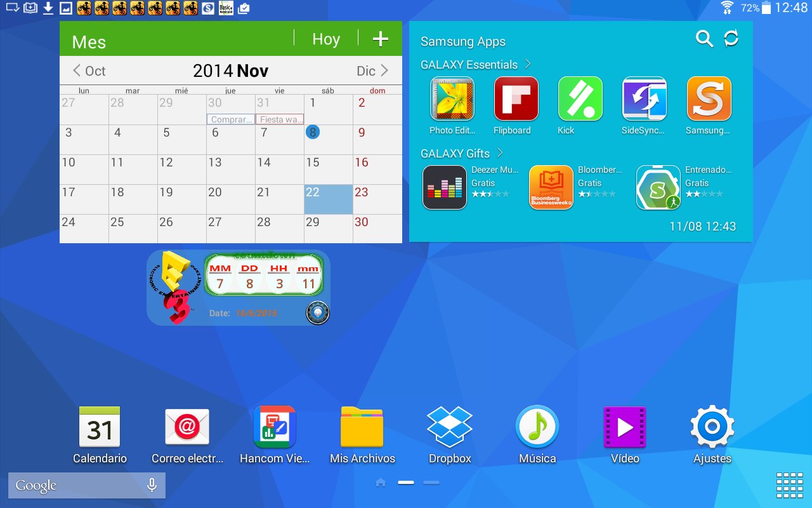Tap the battery status icon
Viewport: 812px width, 508px height.
[x=766, y=8]
